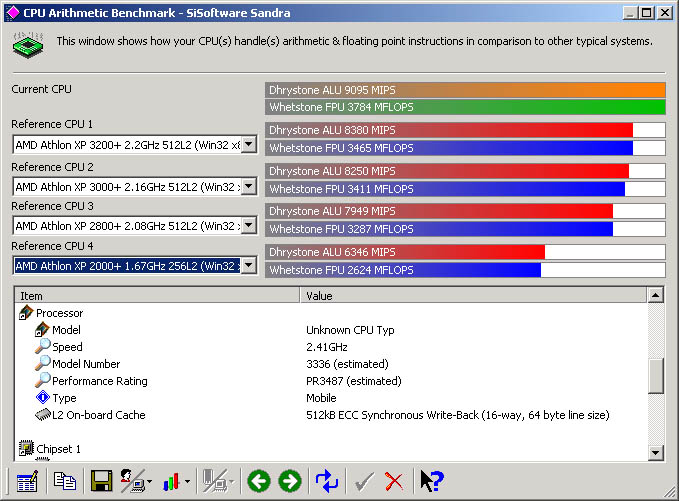Select the Processor tree item
Screen dimensions: 679x501
(60, 313)
